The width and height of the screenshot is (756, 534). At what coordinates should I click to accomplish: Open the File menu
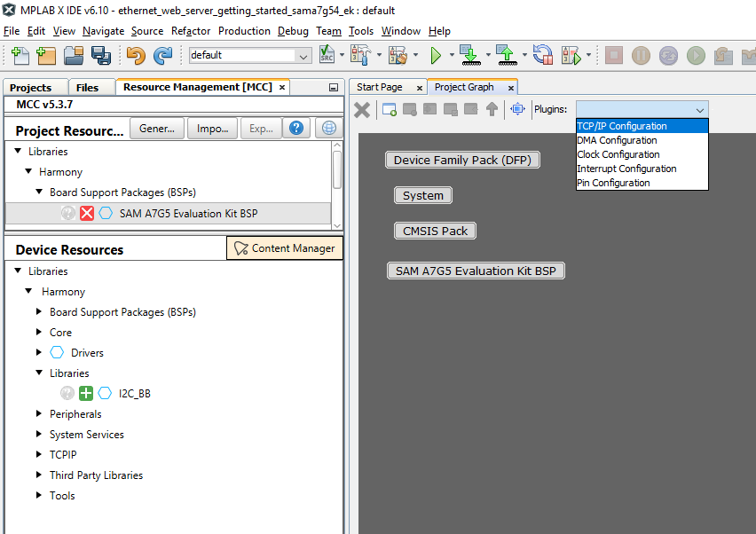pyautogui.click(x=11, y=31)
